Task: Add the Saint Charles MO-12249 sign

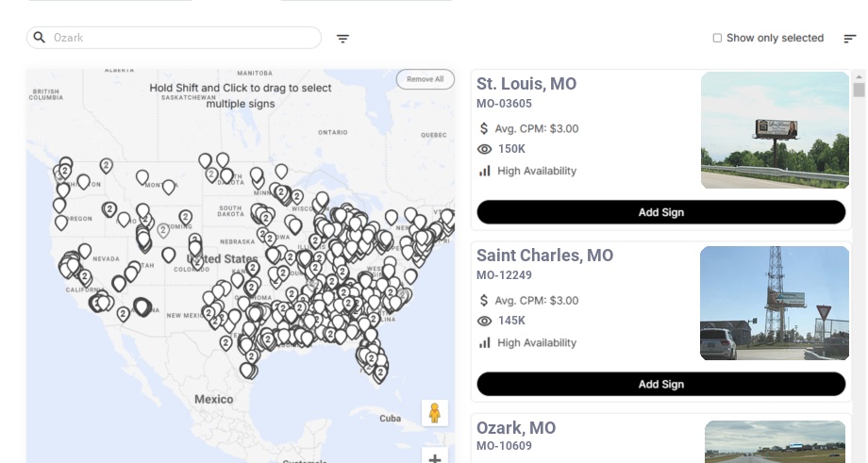Action: coord(660,384)
